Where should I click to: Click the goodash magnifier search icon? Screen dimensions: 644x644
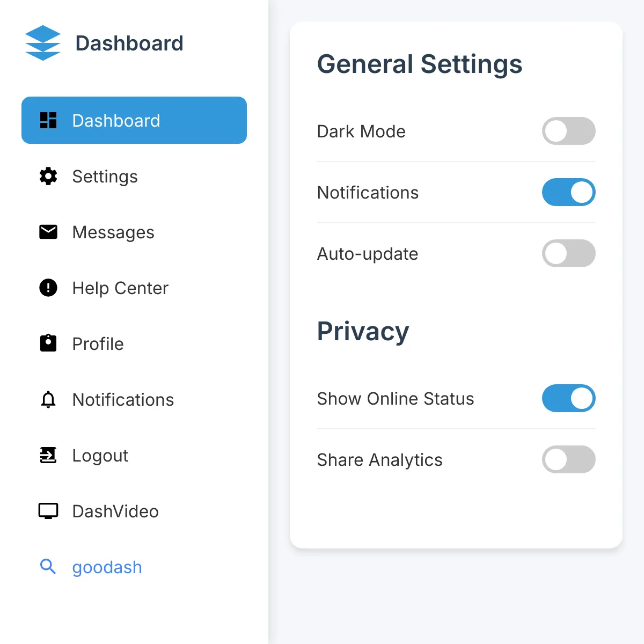point(48,566)
